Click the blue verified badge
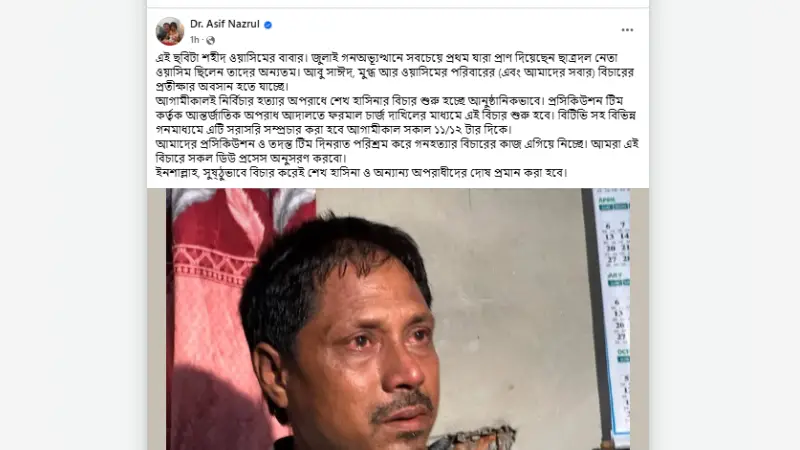 (268, 24)
